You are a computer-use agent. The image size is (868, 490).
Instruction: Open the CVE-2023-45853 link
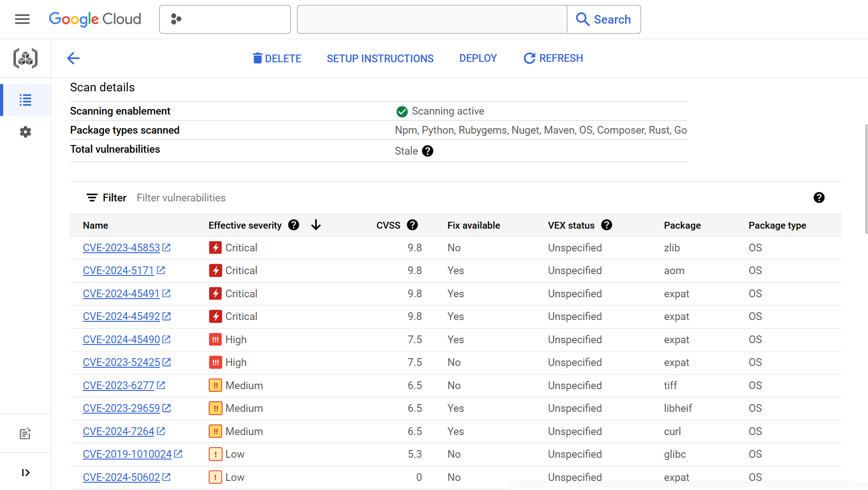tap(121, 248)
